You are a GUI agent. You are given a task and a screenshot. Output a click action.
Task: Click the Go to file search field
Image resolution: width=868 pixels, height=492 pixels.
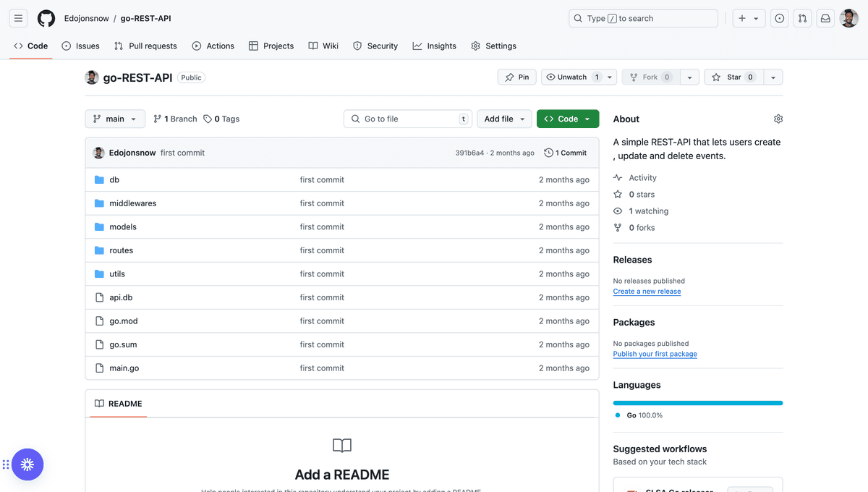pyautogui.click(x=407, y=119)
